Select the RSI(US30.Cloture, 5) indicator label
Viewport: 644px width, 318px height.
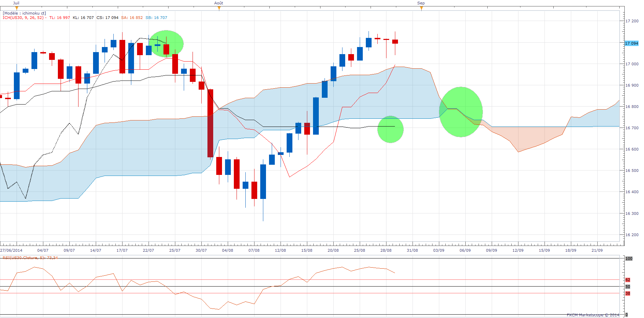tap(30, 258)
